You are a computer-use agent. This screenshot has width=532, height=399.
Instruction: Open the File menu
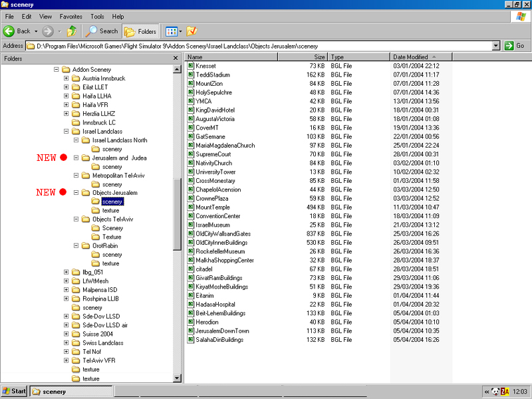click(9, 16)
